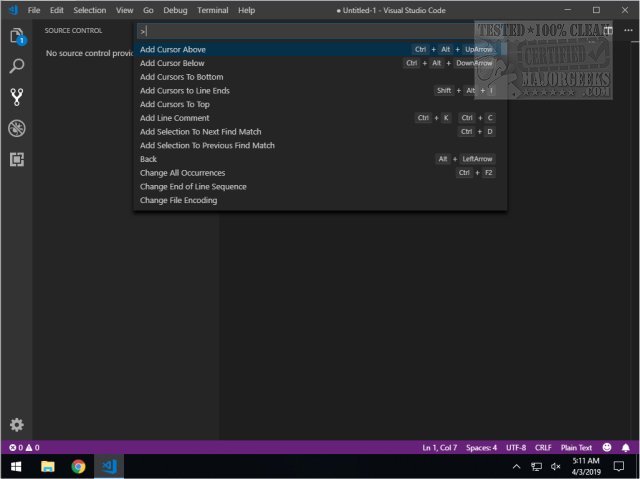
Task: Open the Search view icon
Action: click(17, 66)
